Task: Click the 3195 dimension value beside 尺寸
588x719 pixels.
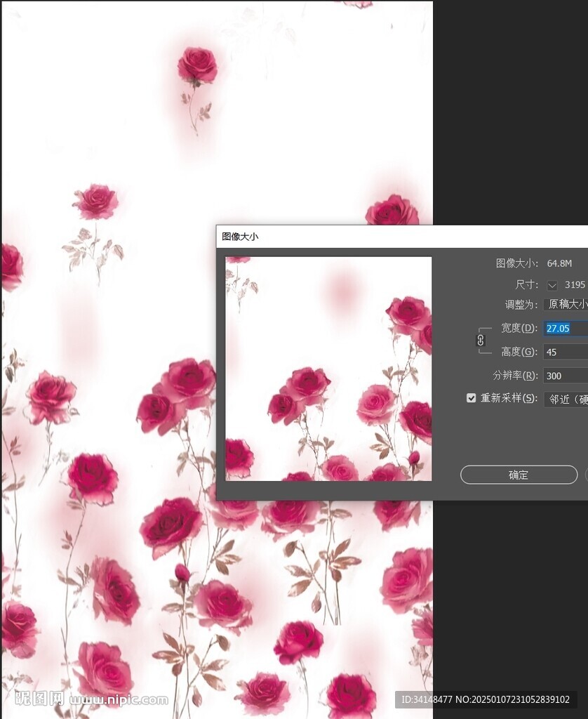Action: pos(575,285)
